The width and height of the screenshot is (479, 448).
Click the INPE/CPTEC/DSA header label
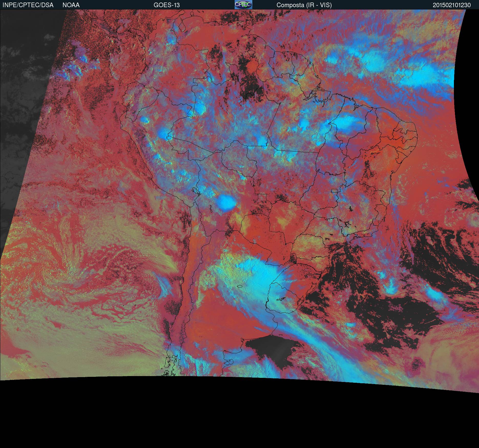pyautogui.click(x=28, y=5)
